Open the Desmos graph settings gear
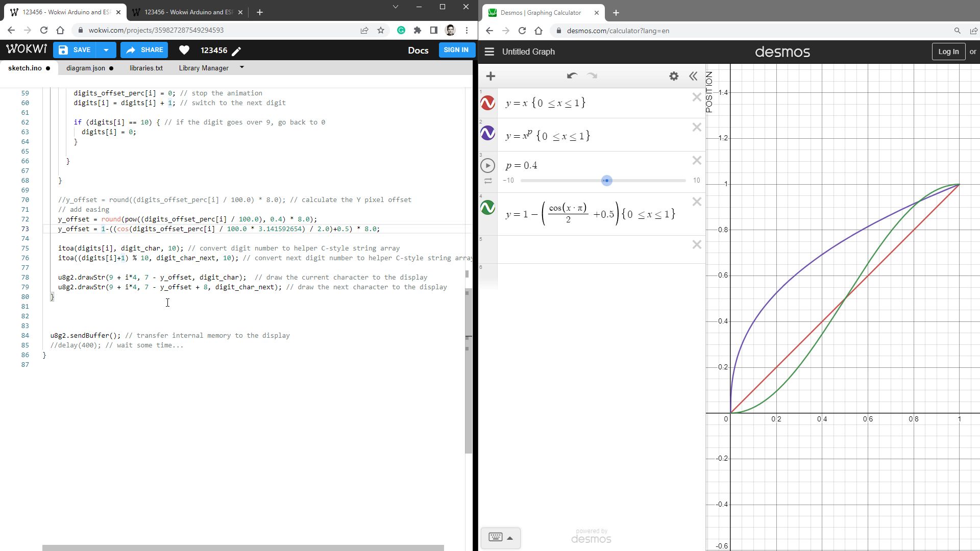This screenshot has height=551, width=980. point(674,76)
